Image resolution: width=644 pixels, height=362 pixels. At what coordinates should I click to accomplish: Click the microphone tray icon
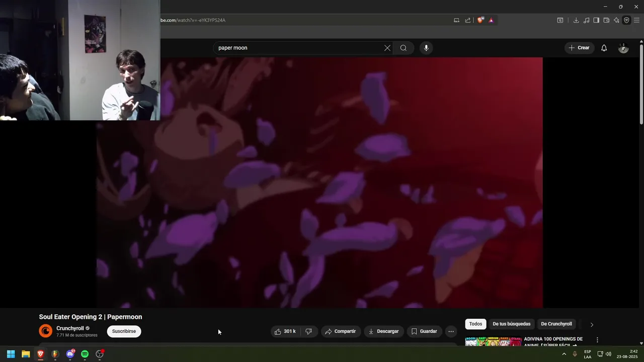click(x=575, y=354)
